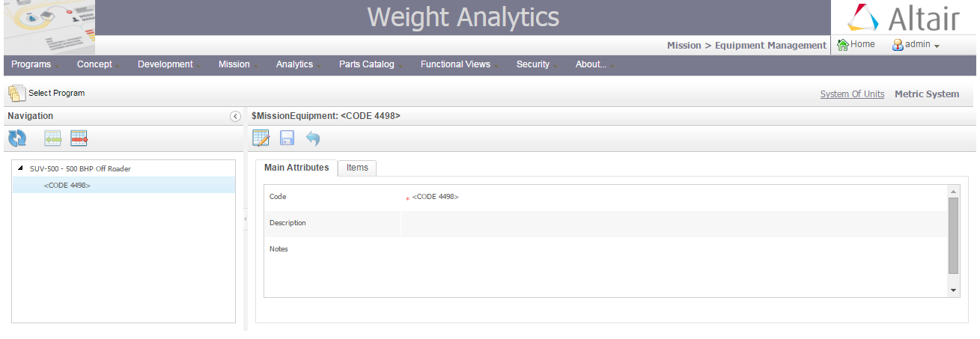Open the Parts Catalog menu
The width and height of the screenshot is (980, 339).
point(371,64)
